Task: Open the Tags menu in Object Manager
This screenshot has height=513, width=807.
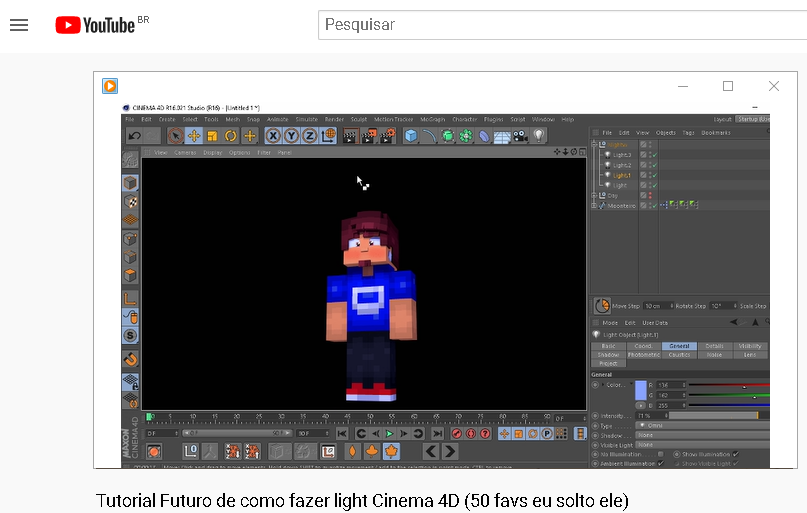Action: point(688,133)
